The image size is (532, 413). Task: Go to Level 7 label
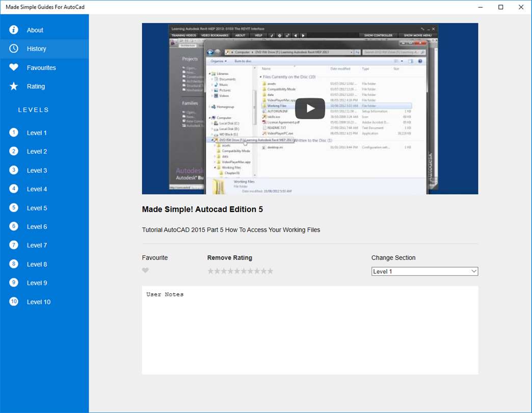(x=37, y=245)
